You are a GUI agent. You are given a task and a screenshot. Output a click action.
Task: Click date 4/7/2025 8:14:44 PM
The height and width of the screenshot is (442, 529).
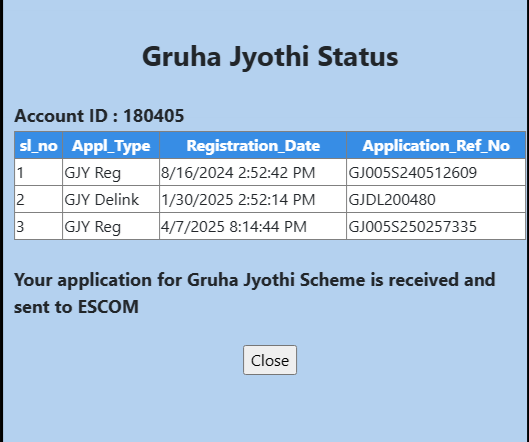(234, 227)
